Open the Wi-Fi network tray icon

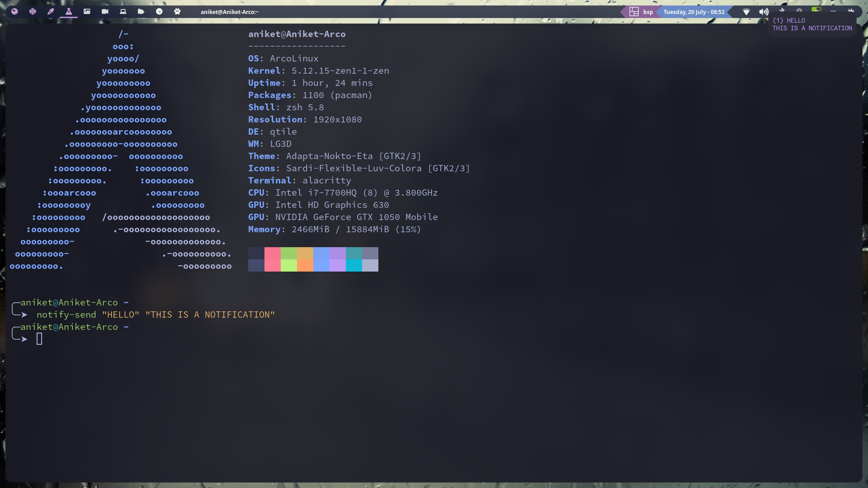pyautogui.click(x=746, y=12)
